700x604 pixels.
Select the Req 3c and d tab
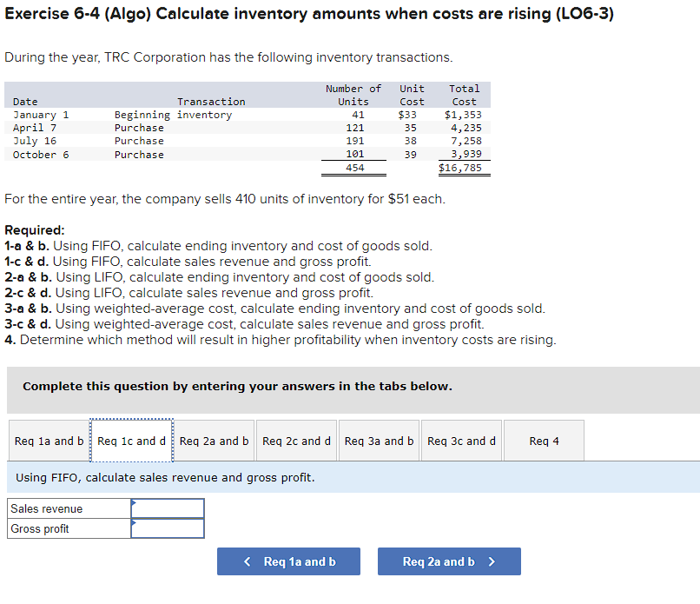point(461,441)
